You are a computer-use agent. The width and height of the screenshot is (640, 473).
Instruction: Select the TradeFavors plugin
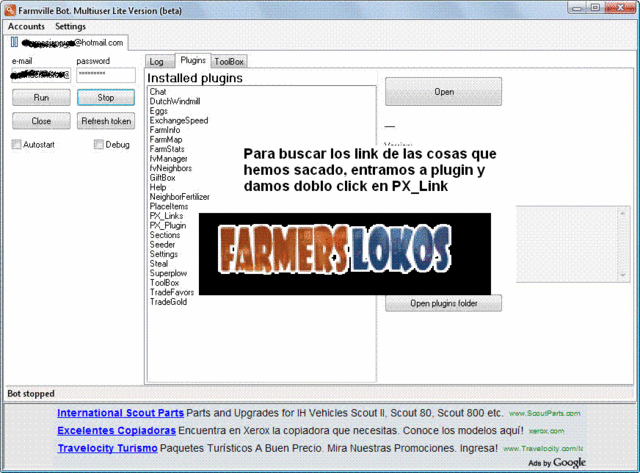click(x=172, y=292)
